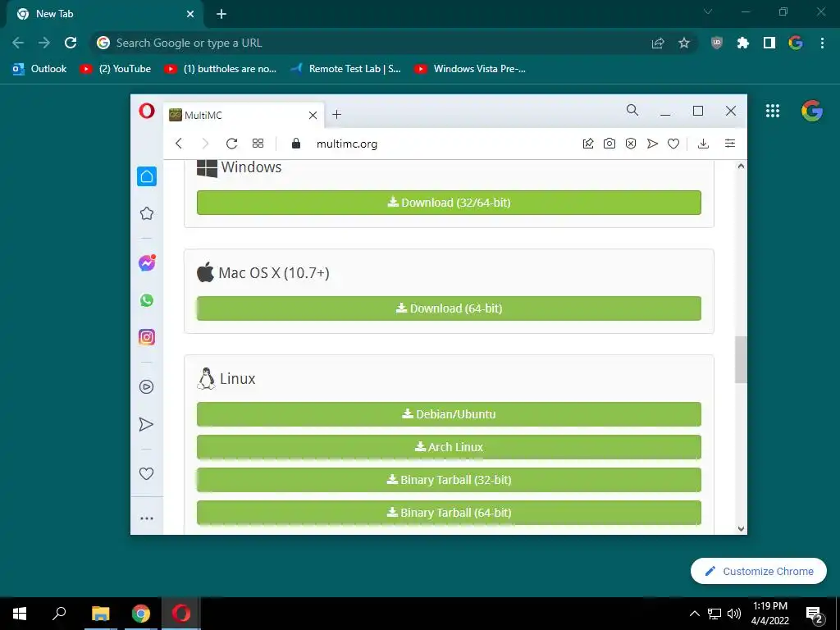Open Chrome side panel icon
Viewport: 840px width, 630px height.
(769, 43)
